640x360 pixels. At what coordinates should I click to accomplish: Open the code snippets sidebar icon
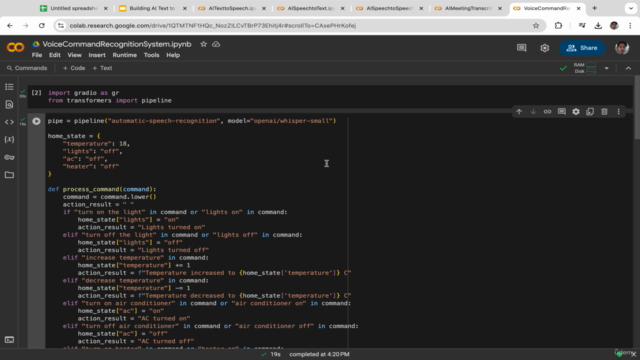point(9,122)
